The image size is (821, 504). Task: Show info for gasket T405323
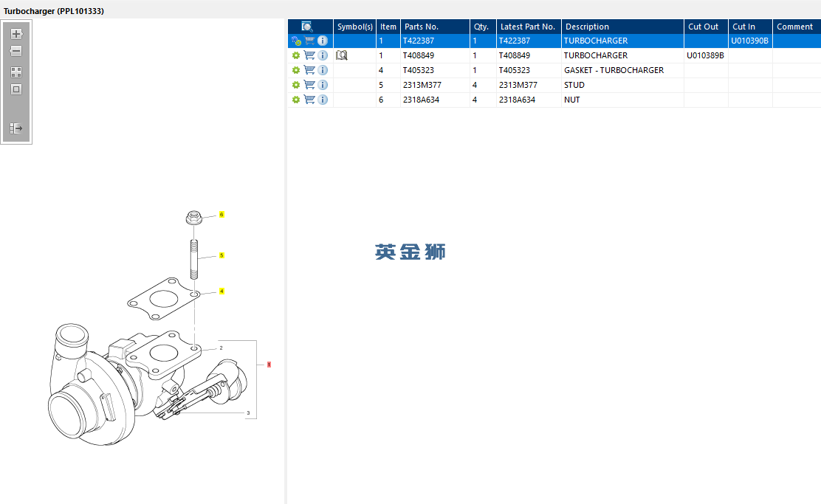click(x=323, y=69)
